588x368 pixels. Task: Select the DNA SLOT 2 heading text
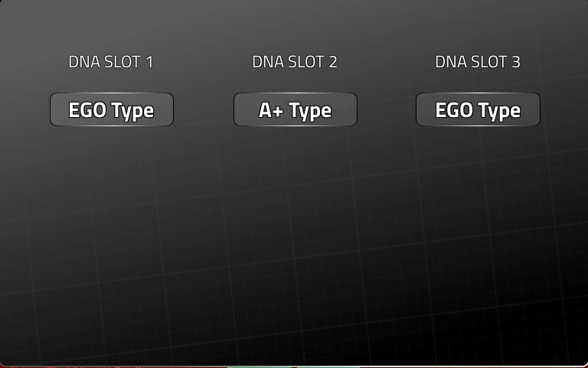pyautogui.click(x=295, y=62)
